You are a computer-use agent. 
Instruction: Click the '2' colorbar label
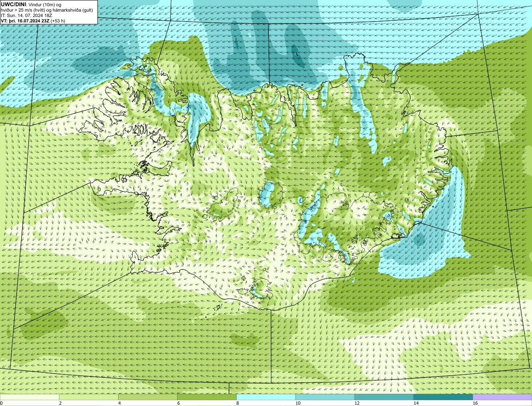[60, 403]
